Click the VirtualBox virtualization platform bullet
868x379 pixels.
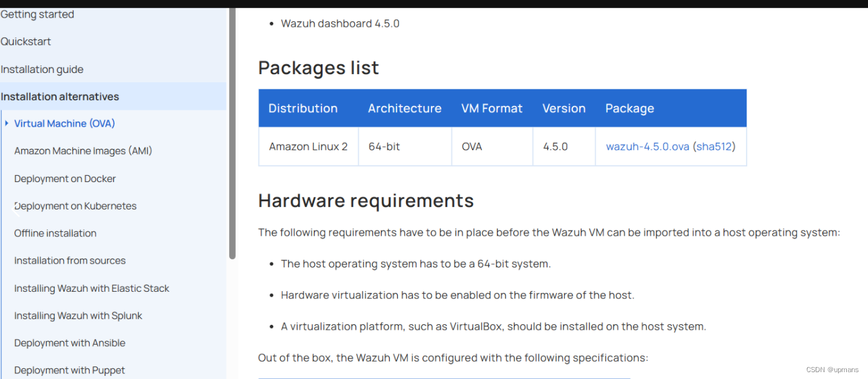(494, 326)
